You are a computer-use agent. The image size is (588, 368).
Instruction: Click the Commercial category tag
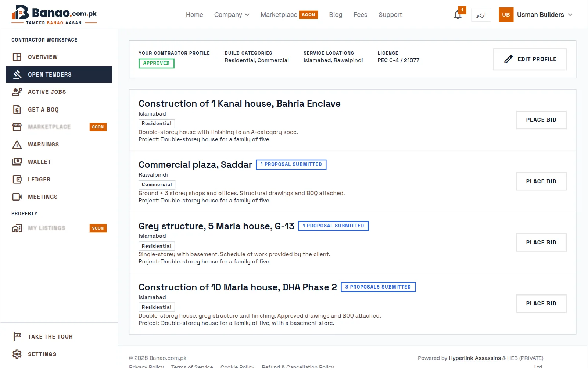click(157, 185)
